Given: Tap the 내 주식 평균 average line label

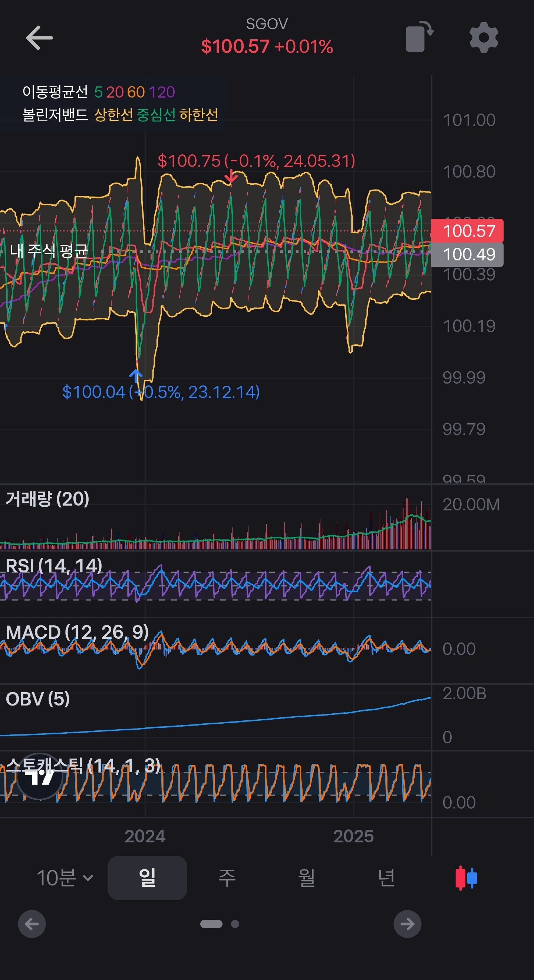Looking at the screenshot, I should coord(49,250).
